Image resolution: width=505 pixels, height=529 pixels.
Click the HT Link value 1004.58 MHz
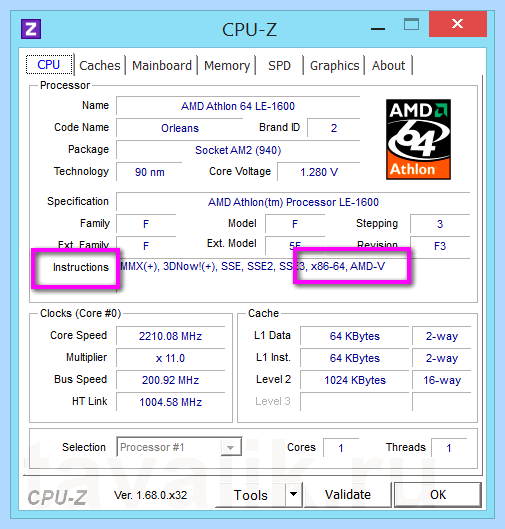(x=170, y=402)
